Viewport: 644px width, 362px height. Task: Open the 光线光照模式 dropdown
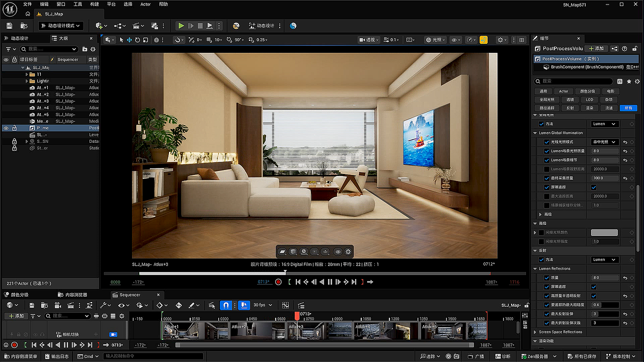[604, 142]
